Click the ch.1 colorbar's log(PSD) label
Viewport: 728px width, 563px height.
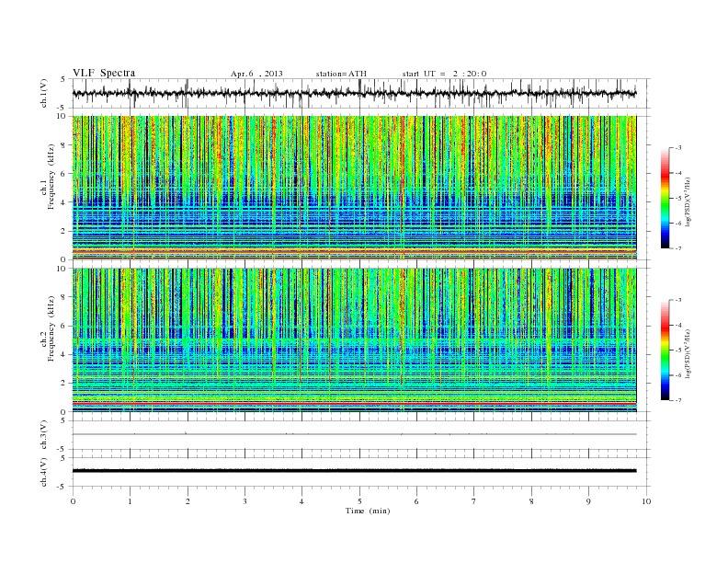click(688, 202)
